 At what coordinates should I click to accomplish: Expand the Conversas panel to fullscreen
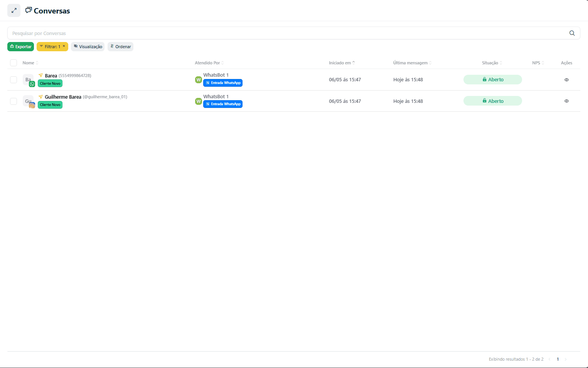(14, 10)
